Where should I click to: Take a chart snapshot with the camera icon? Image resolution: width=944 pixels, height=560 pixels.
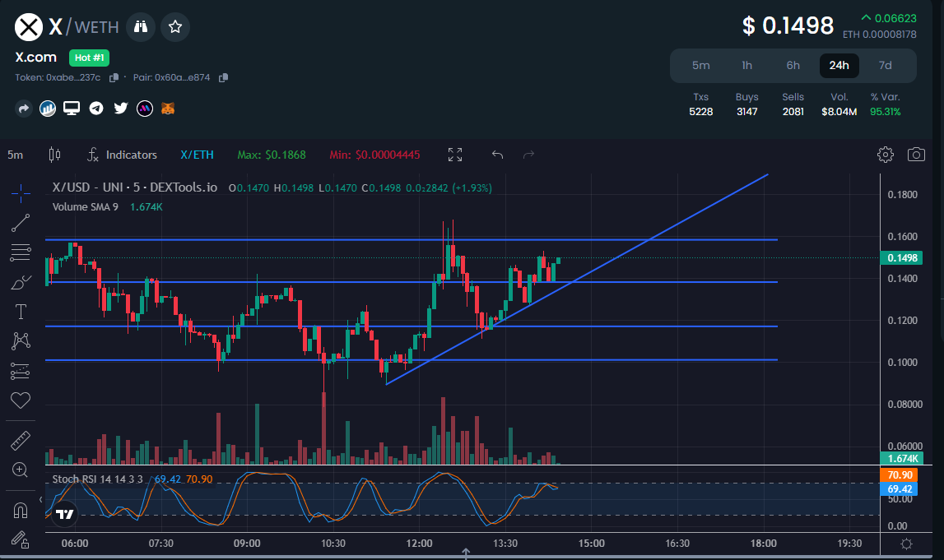(916, 155)
